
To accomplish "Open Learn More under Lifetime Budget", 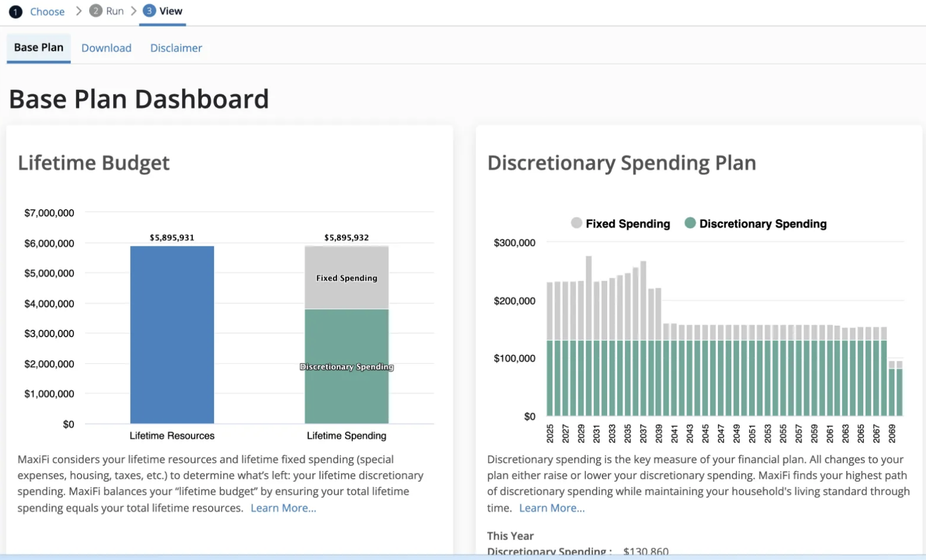I will [283, 508].
